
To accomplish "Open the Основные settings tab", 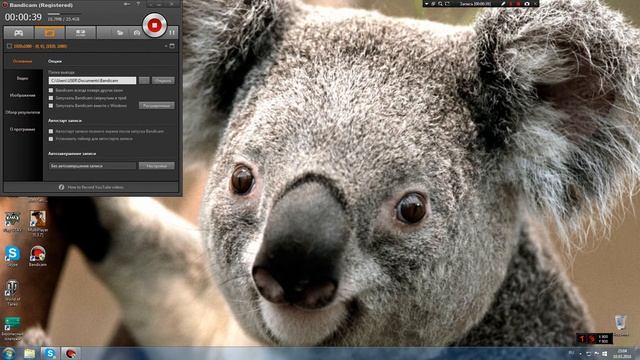I will tap(22, 61).
